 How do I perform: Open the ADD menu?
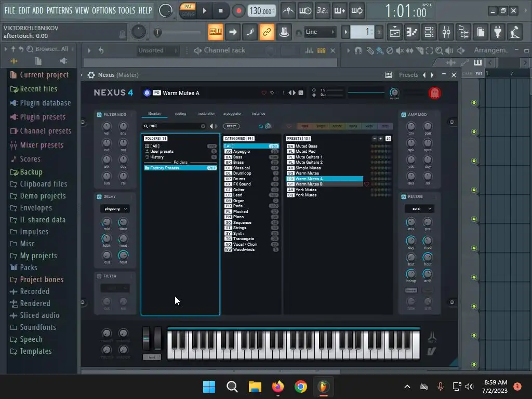tap(37, 10)
